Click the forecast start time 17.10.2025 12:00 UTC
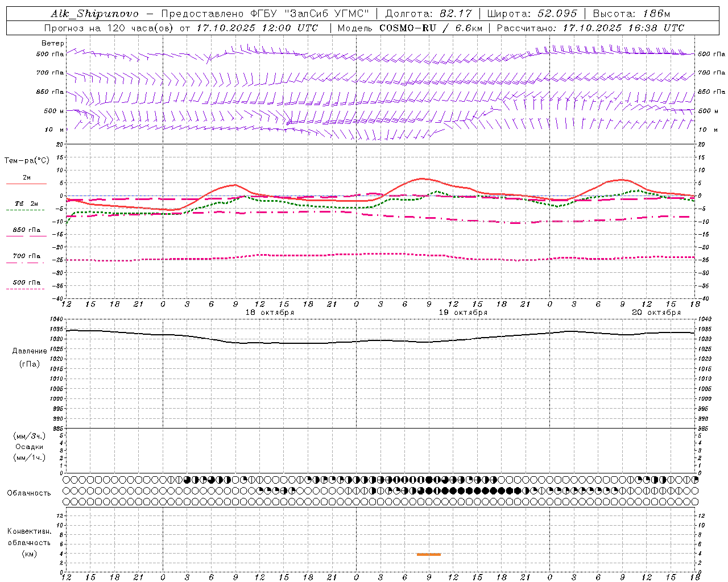 (x=258, y=28)
